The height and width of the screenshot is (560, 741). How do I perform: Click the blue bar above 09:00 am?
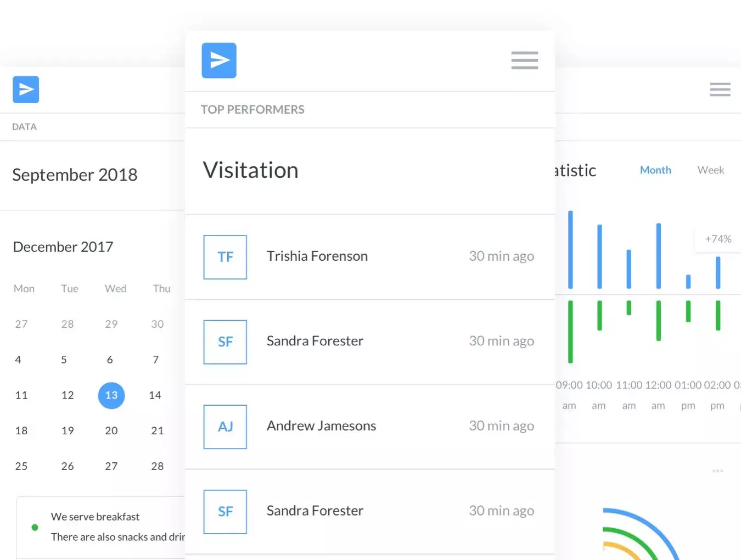coord(570,249)
